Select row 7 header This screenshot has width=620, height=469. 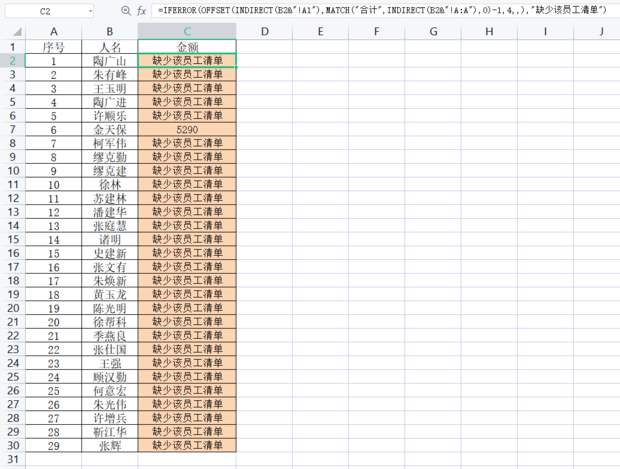click(13, 129)
